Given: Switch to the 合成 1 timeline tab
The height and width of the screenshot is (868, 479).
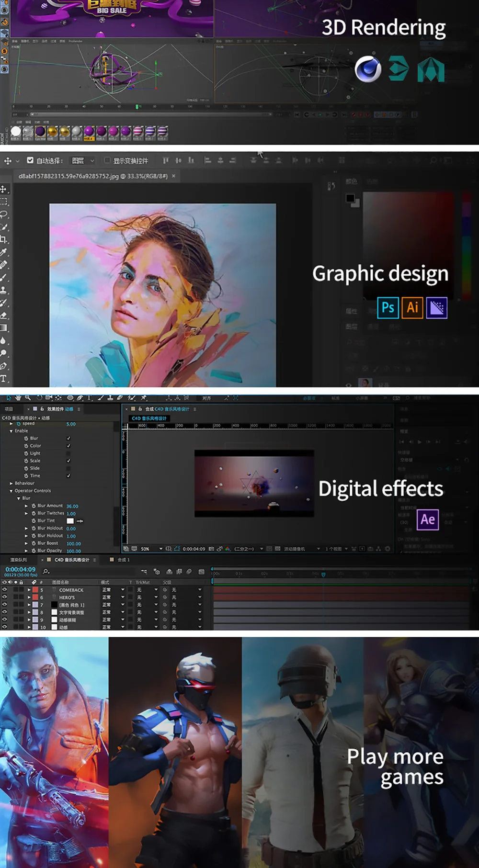Looking at the screenshot, I should pos(123,560).
